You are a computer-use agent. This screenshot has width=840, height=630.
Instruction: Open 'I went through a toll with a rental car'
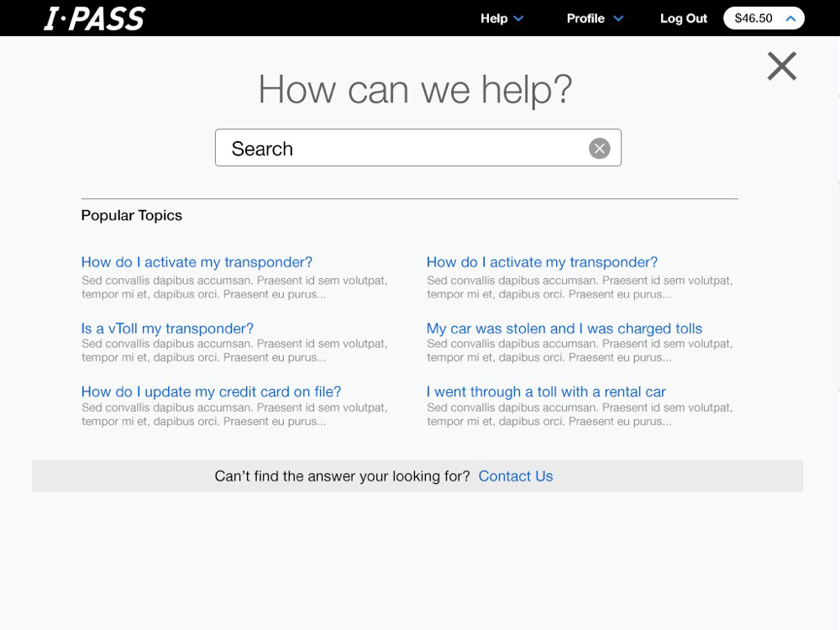tap(546, 391)
